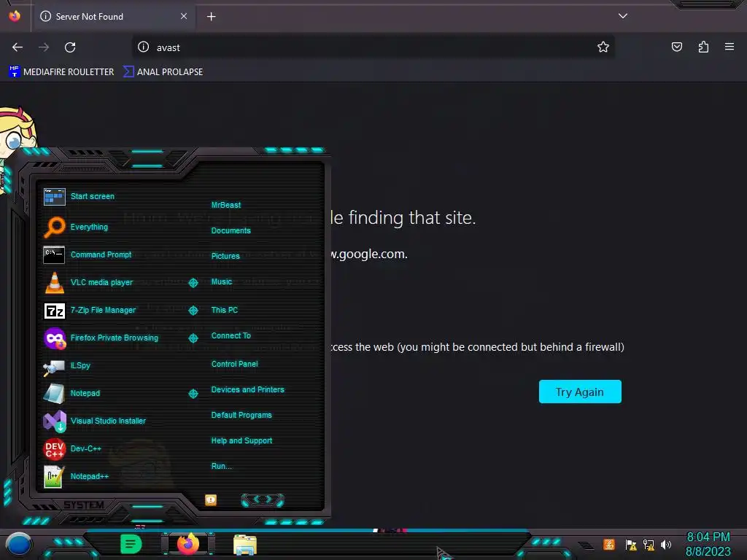Expand 7-Zip File Manager jump list arrow
747x560 pixels.
(x=193, y=311)
